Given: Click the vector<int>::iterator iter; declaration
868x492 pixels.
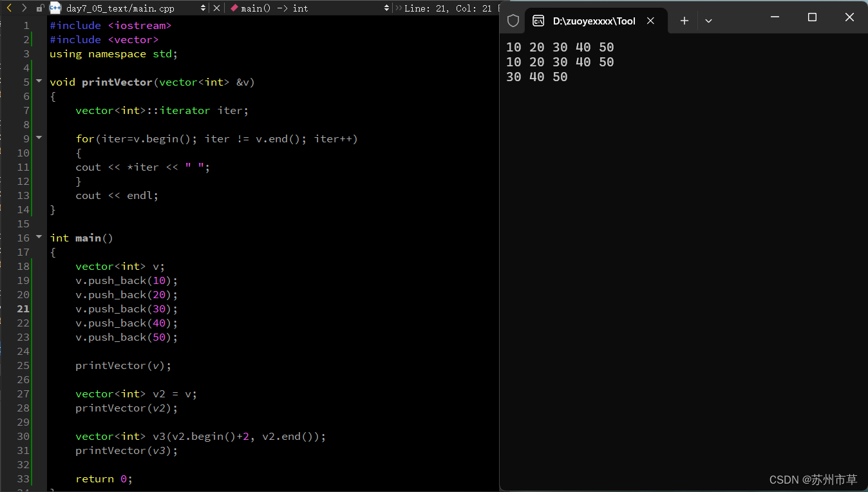Looking at the screenshot, I should tap(162, 110).
